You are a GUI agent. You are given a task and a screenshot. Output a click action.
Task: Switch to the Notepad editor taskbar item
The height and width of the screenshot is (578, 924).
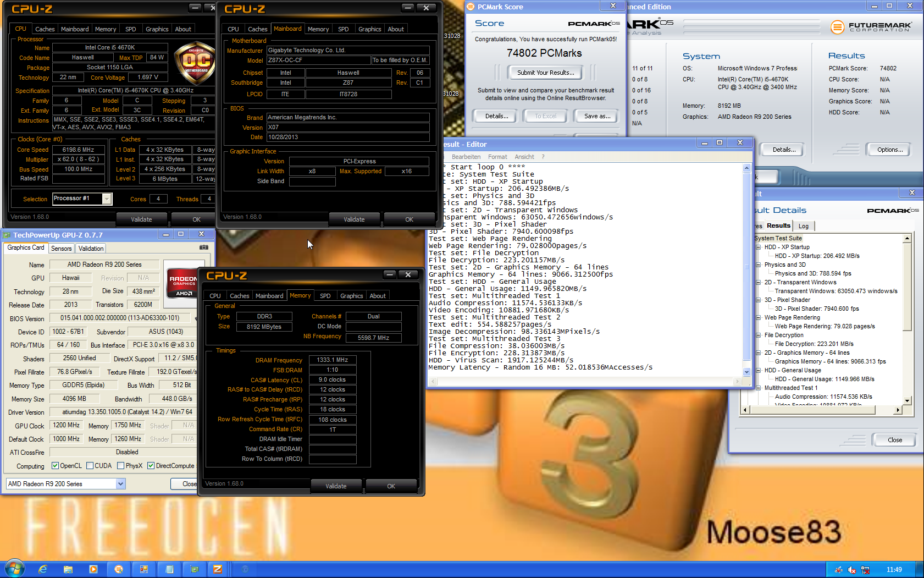pos(169,569)
